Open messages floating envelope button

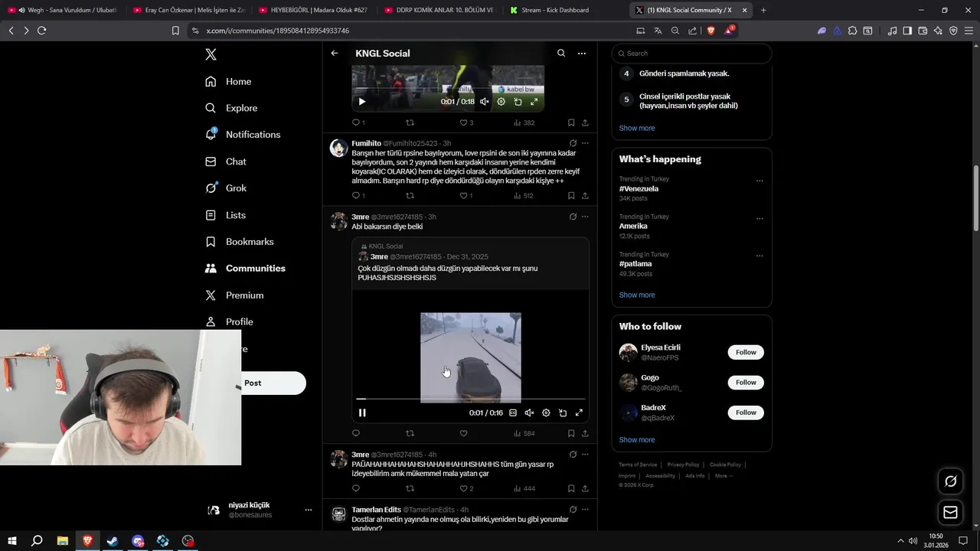click(950, 513)
